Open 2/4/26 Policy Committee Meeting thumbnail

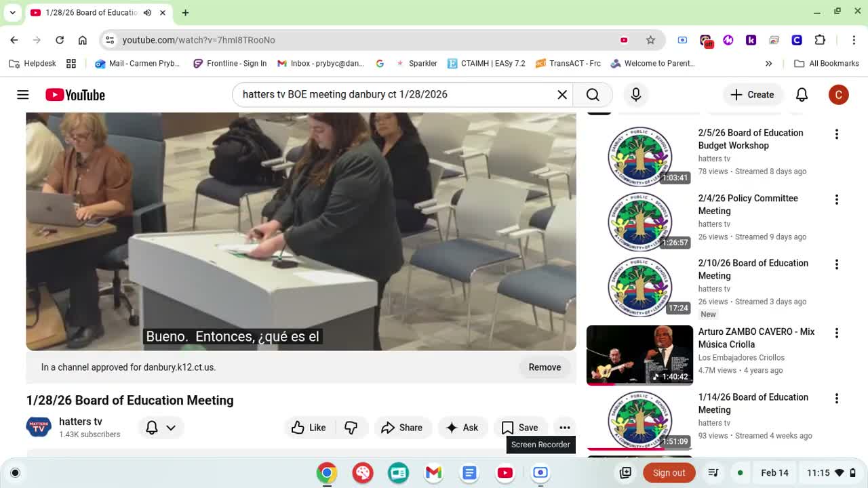(639, 222)
